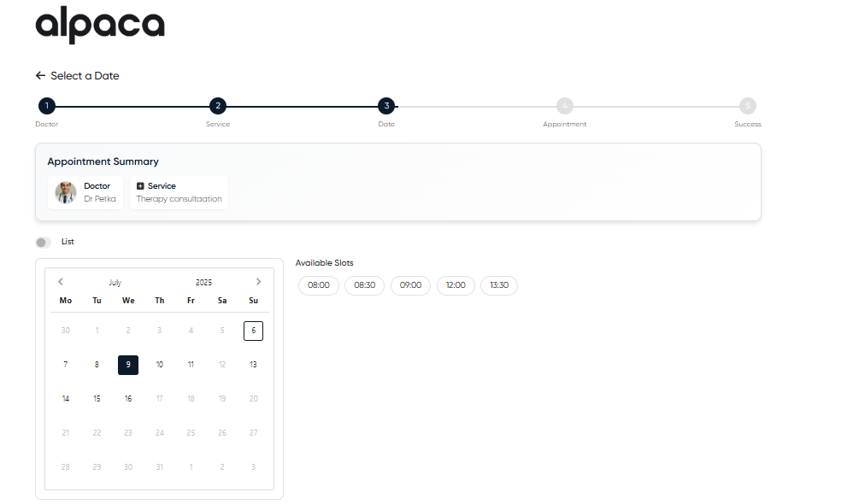Image resolution: width=853 pixels, height=504 pixels.
Task: Click the Service plus icon
Action: click(140, 186)
